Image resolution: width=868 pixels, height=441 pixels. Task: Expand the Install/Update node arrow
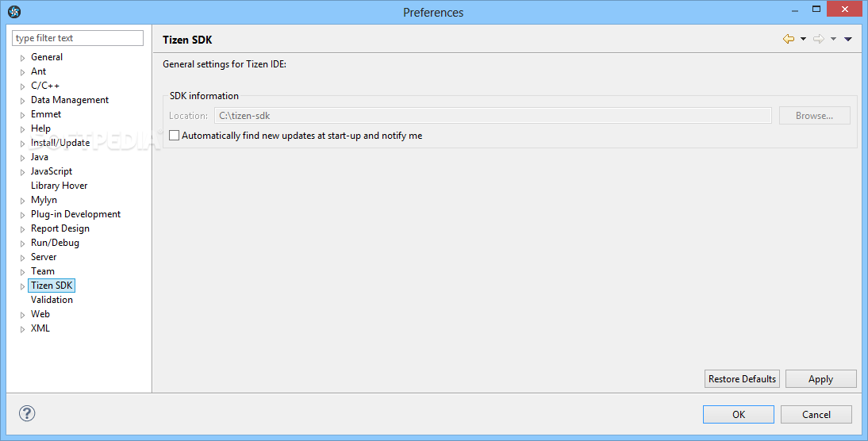tap(23, 144)
